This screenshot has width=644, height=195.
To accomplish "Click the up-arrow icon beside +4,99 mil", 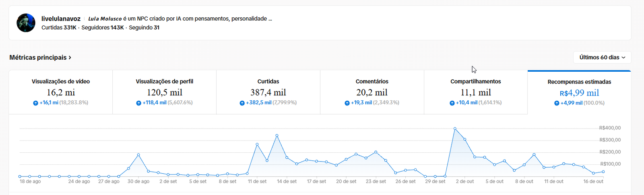I will [x=557, y=103].
